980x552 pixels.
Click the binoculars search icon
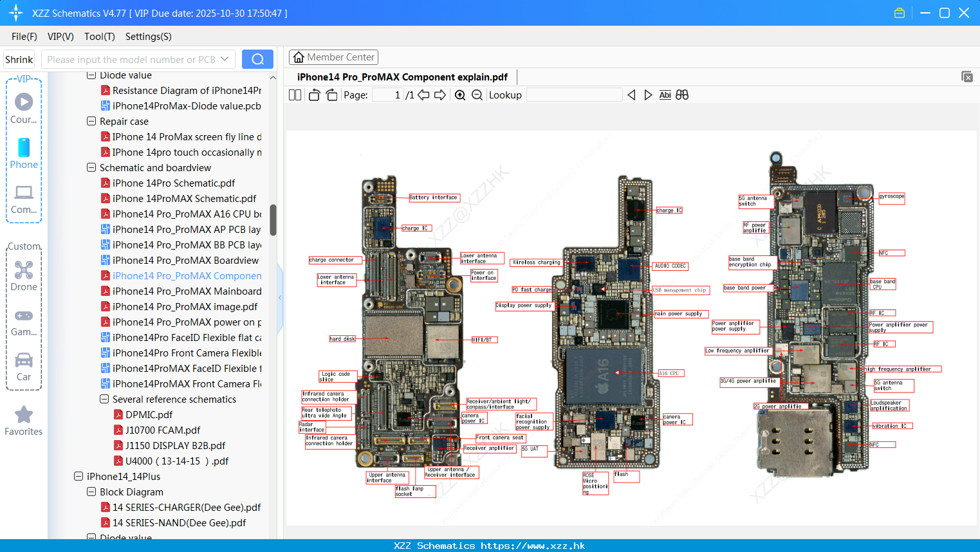(x=682, y=95)
